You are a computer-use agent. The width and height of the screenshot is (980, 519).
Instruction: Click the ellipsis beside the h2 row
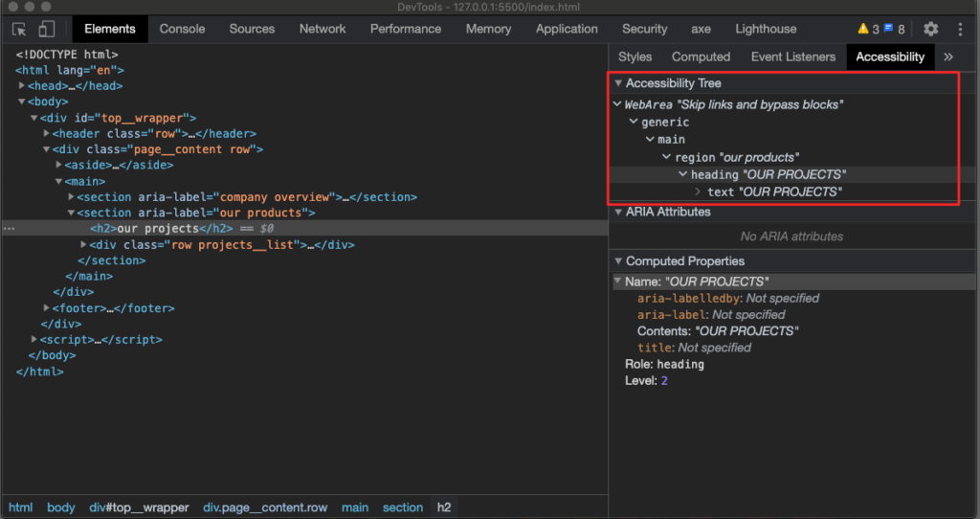coord(9,229)
